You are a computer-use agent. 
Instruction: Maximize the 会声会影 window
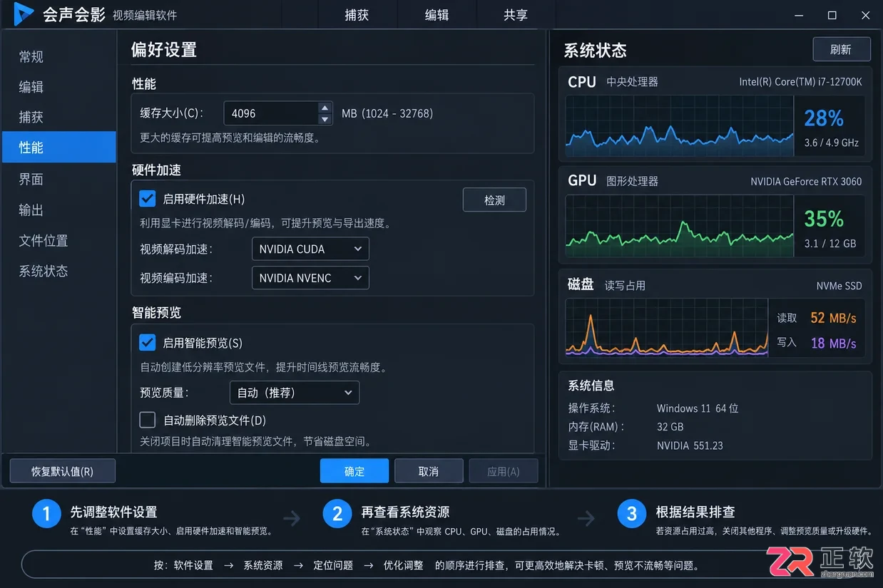(x=832, y=15)
